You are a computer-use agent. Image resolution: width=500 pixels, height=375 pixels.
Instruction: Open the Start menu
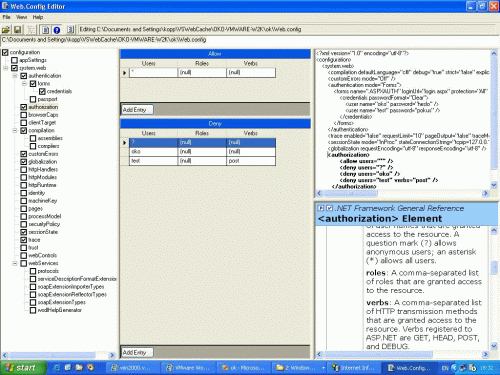[x=22, y=368]
